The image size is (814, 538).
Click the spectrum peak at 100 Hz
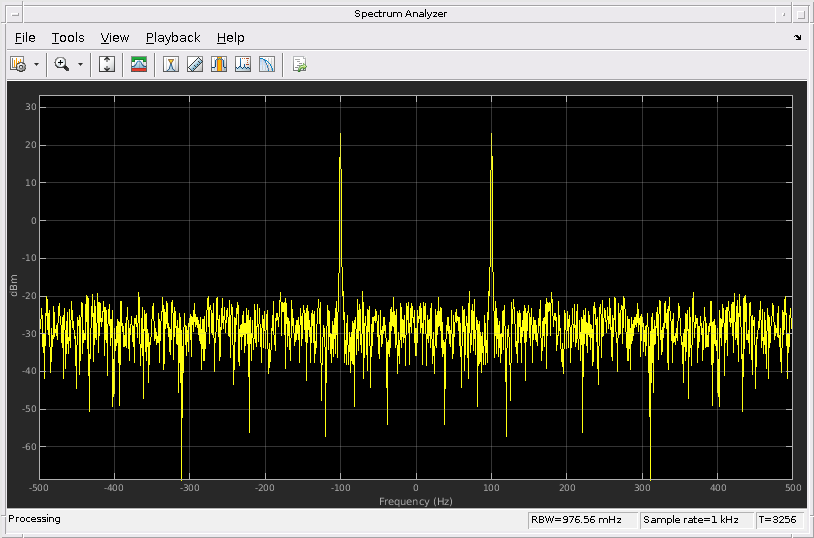pyautogui.click(x=491, y=140)
